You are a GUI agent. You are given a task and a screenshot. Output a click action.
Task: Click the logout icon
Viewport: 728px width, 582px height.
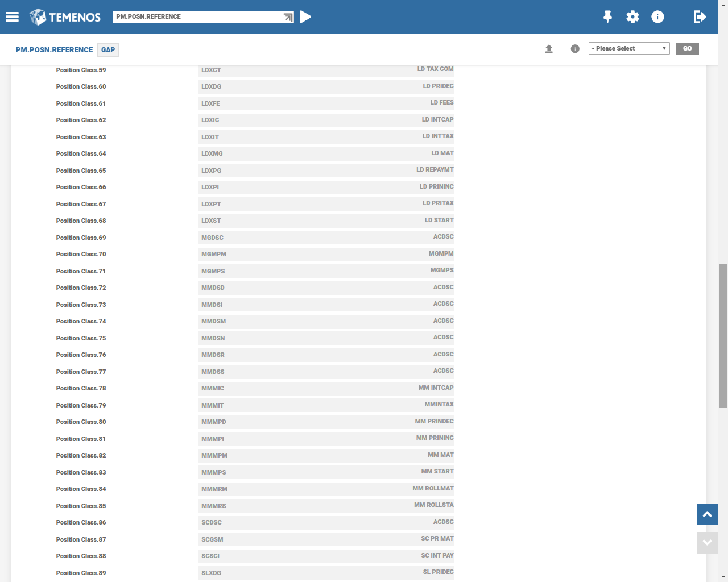[x=700, y=17]
